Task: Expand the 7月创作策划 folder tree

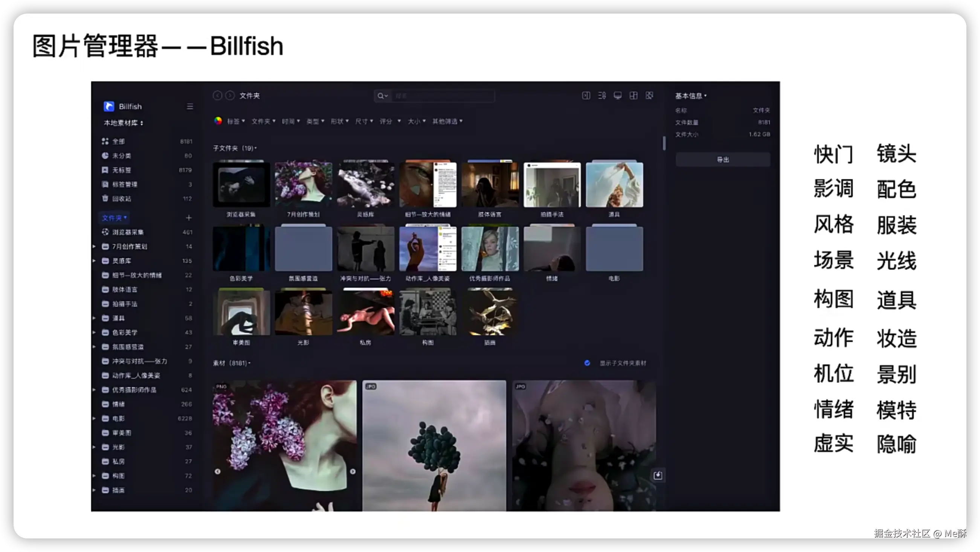Action: coord(94,247)
